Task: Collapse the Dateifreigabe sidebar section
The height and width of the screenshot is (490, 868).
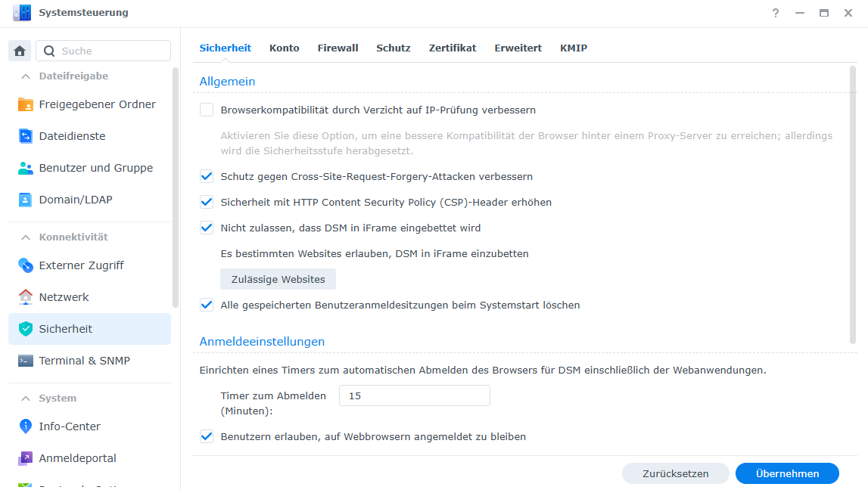Action: [26, 76]
